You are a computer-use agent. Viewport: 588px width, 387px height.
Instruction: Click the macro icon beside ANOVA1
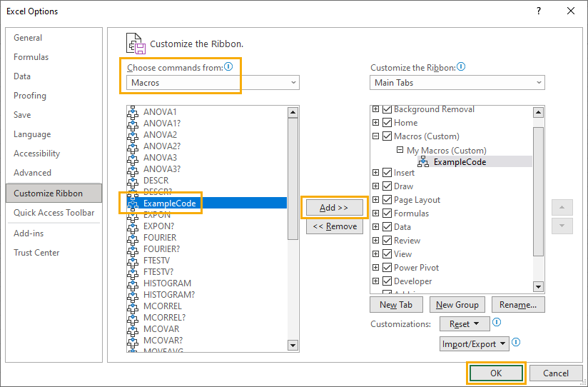[x=133, y=112]
